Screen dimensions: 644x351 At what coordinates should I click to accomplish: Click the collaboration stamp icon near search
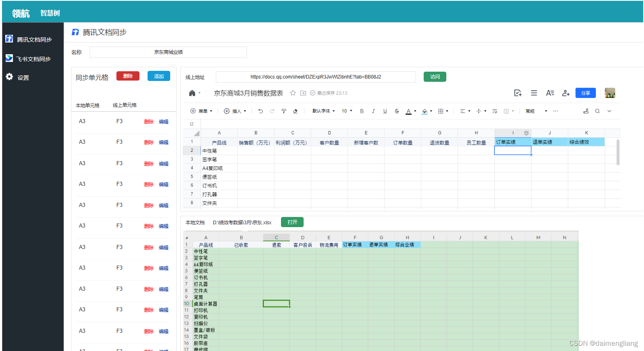click(x=586, y=111)
